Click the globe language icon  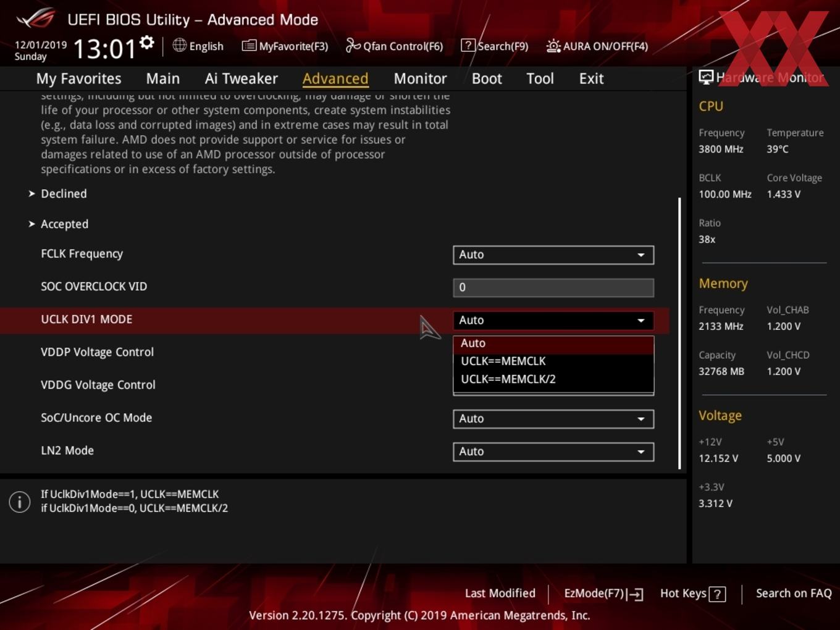point(179,45)
